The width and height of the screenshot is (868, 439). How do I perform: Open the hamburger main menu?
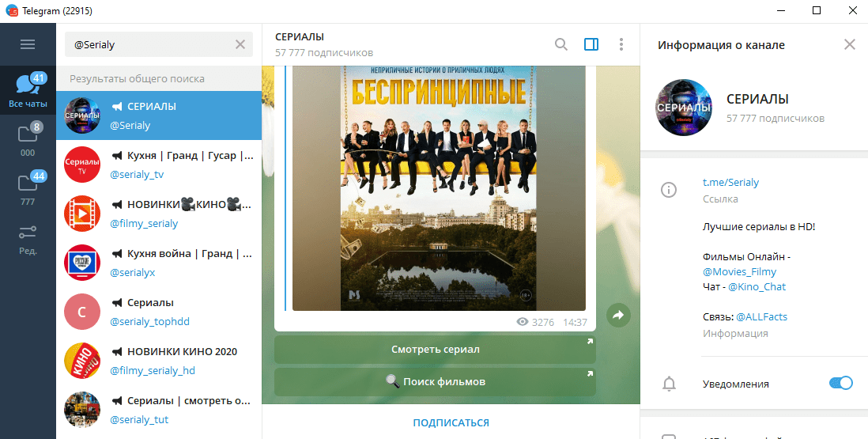point(28,44)
